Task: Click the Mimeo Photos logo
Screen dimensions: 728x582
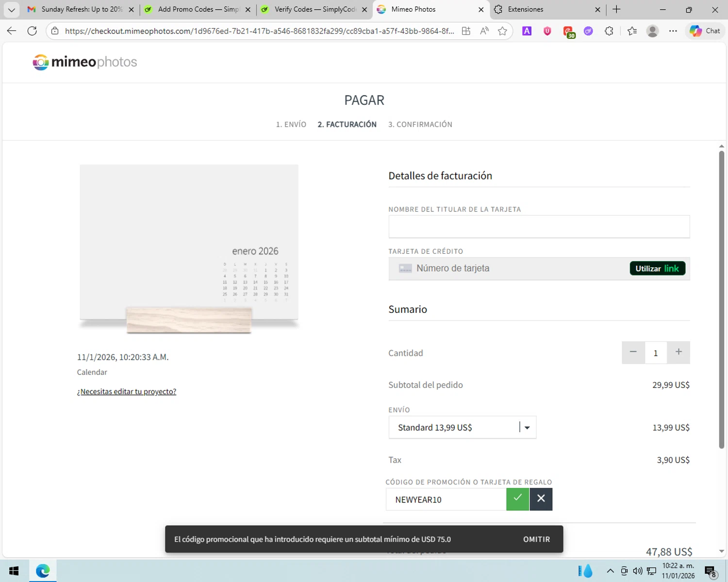Action: 85,62
